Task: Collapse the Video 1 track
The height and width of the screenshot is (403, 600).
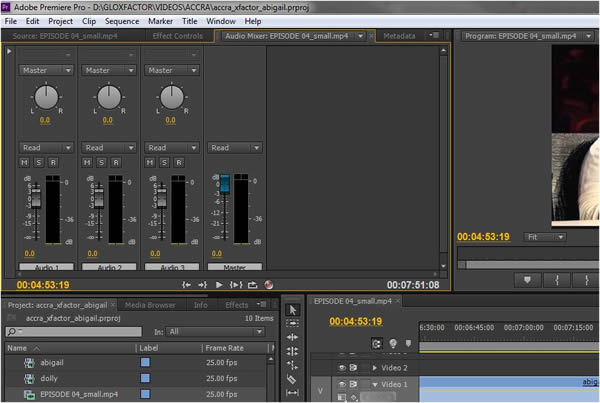Action: (375, 384)
